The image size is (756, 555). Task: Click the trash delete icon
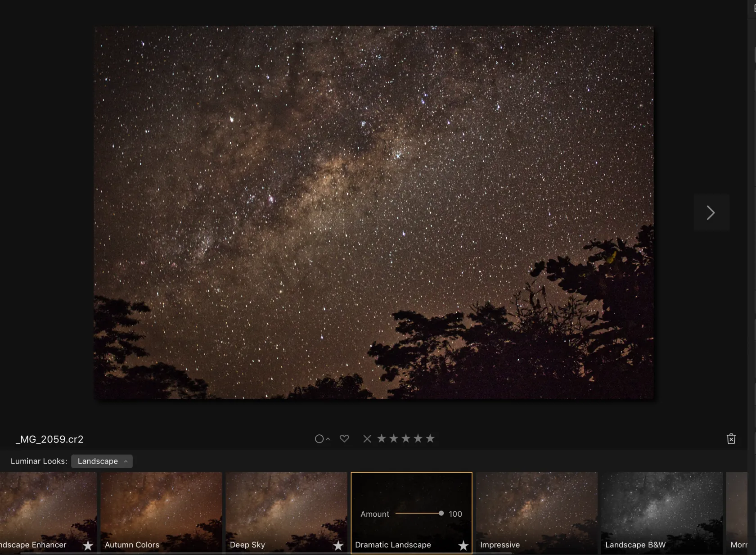(x=731, y=439)
